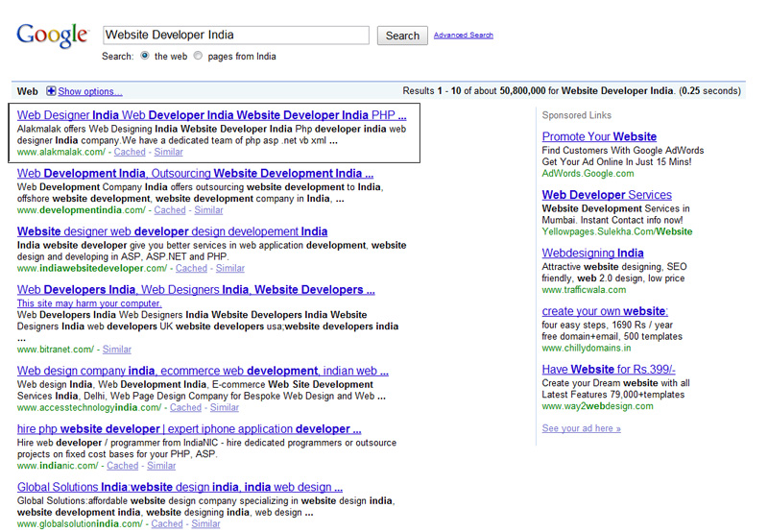Open Promote Your Website sponsored ad
768x532 pixels.
point(599,136)
